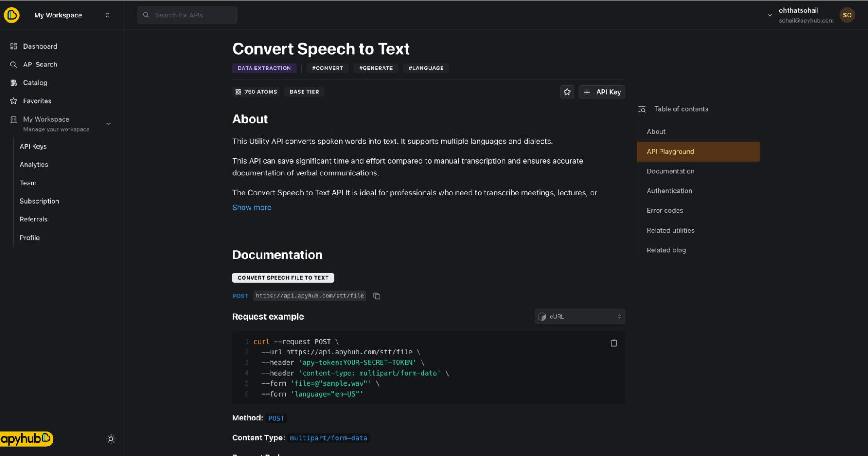Viewport: 868px width, 456px height.
Task: Open the Profile page
Action: tap(30, 238)
